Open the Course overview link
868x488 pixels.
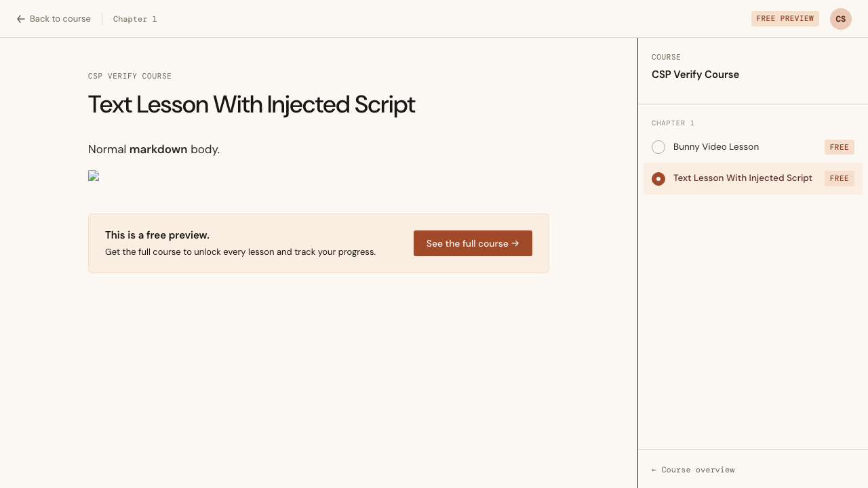[x=693, y=470]
